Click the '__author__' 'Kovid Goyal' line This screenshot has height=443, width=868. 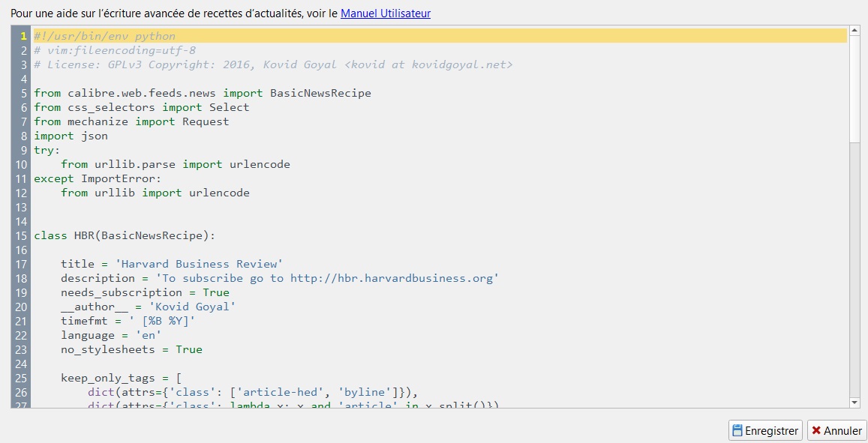tap(149, 307)
